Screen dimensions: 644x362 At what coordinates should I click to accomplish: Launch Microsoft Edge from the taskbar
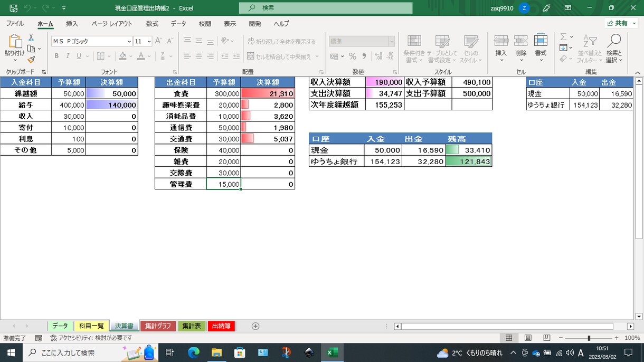193,353
